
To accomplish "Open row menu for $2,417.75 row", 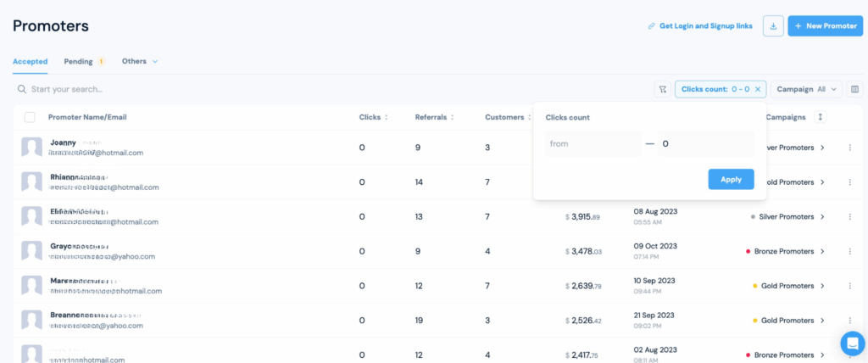I will (849, 355).
